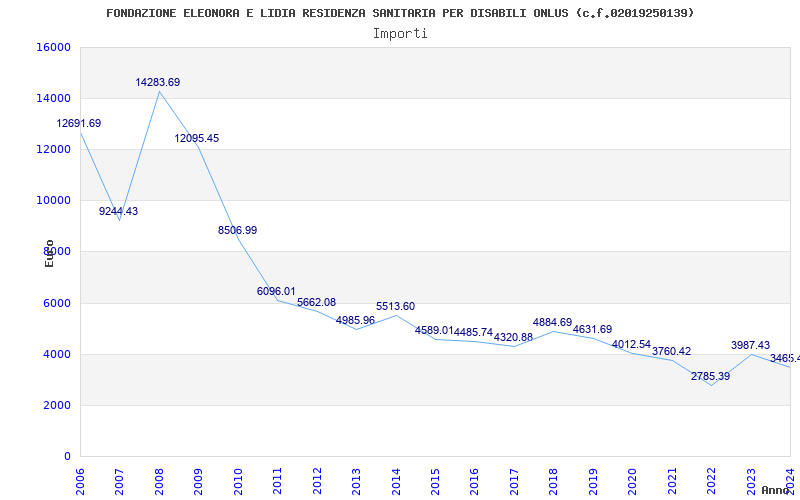Select data label 5662.08
The width and height of the screenshot is (800, 500).
coord(316,302)
